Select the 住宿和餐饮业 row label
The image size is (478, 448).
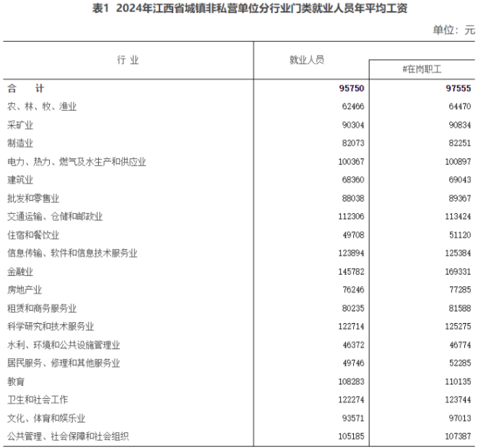[x=33, y=235]
